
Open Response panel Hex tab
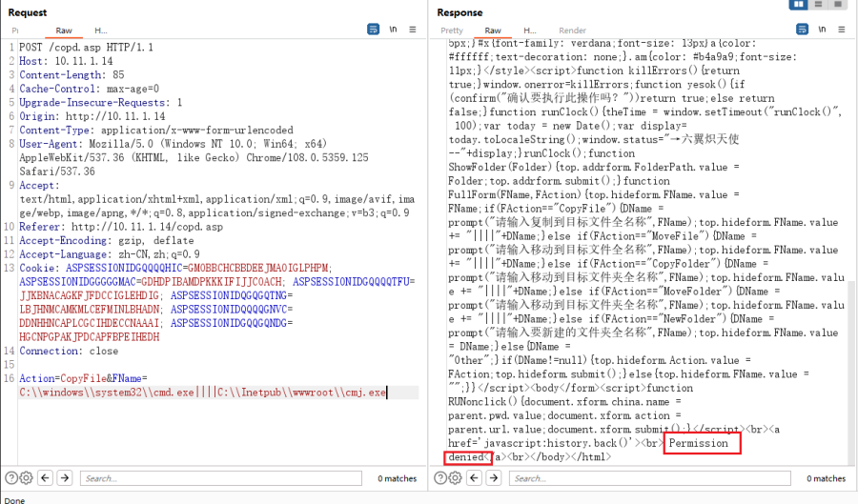pos(530,30)
